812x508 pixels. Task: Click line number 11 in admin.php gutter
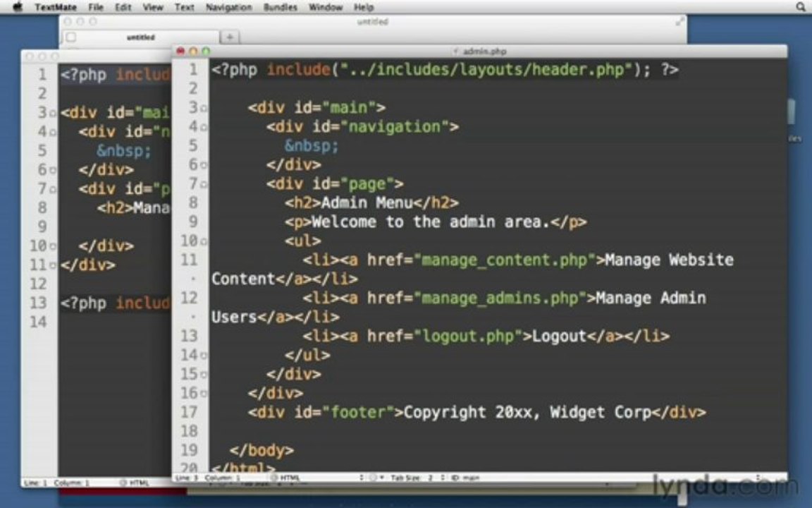[190, 260]
